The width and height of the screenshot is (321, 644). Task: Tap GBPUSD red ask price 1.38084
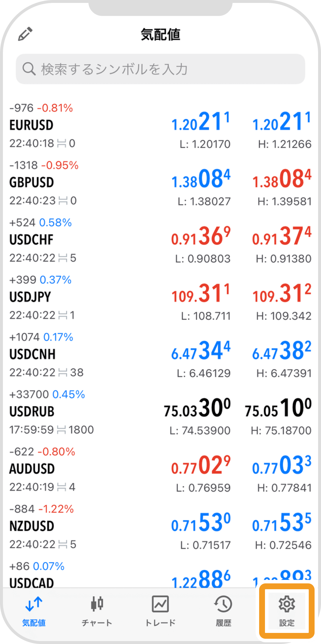click(x=282, y=179)
